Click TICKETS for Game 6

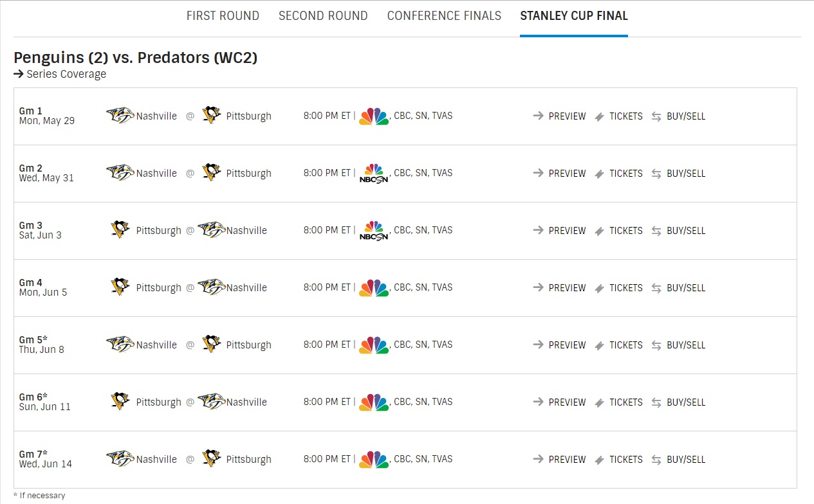[x=625, y=402]
